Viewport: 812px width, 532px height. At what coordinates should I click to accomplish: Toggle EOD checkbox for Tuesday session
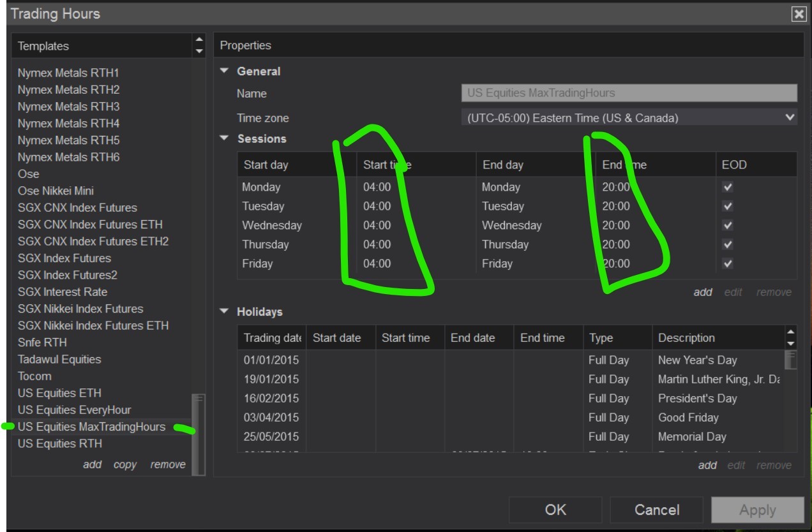(x=728, y=206)
